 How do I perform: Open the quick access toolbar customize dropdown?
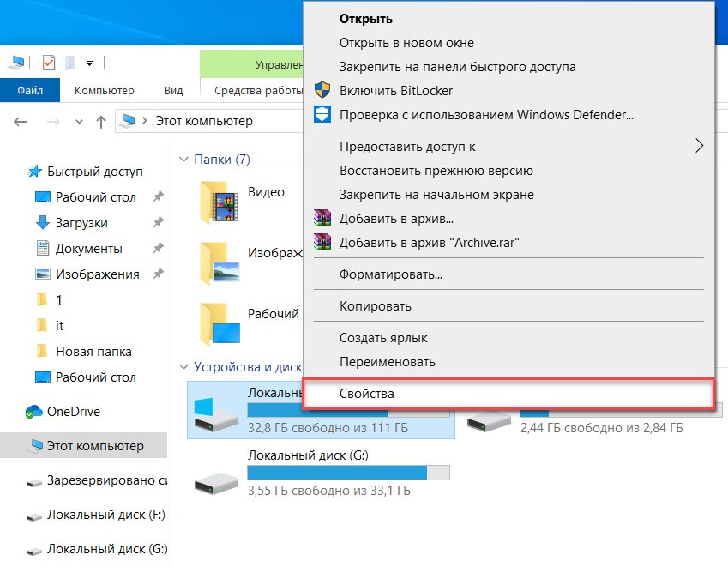pos(90,63)
